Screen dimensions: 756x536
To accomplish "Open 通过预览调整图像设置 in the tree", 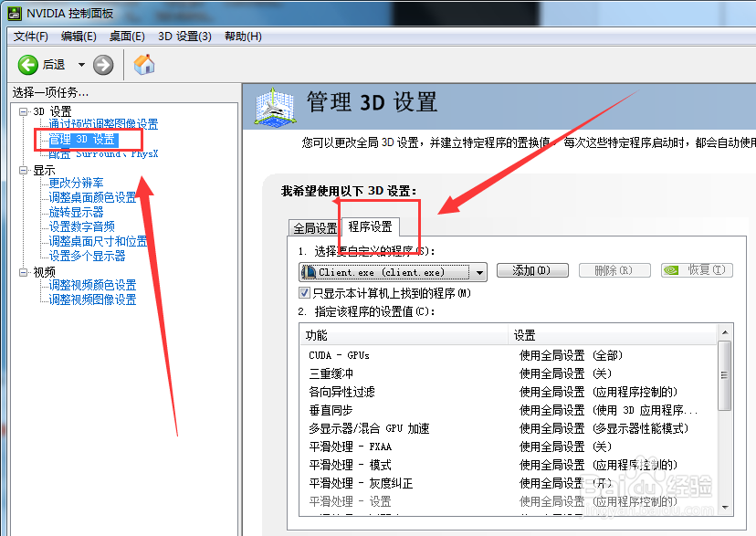I will (103, 124).
